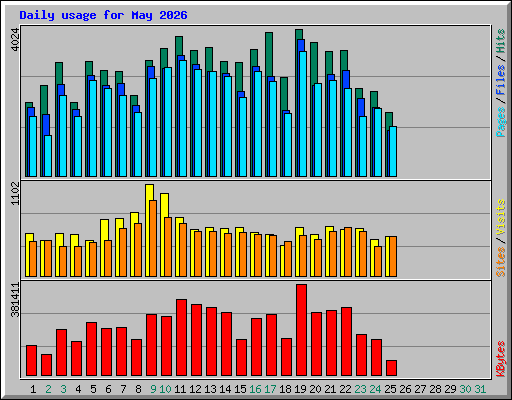Click day label 19
Image resolution: width=512 pixels, height=400 pixels.
300,389
